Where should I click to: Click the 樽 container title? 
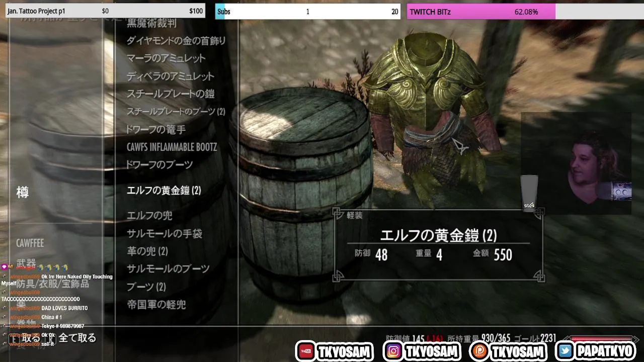[23, 192]
